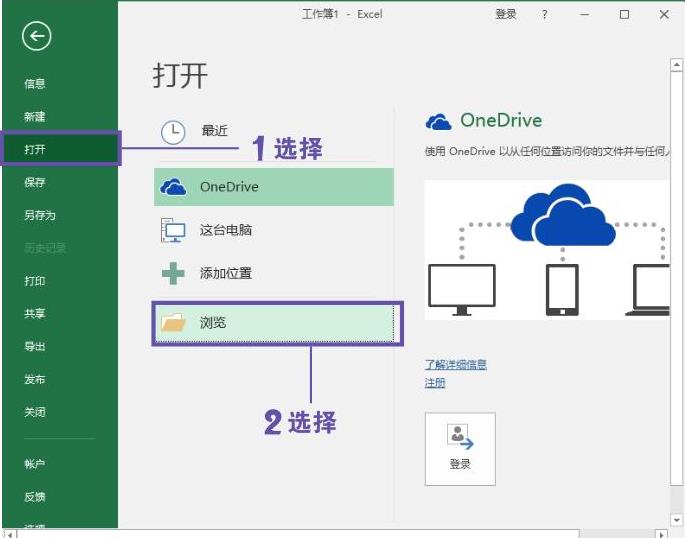The height and width of the screenshot is (538, 685).
Task: Open the 信息 (Info) menu item
Action: pos(35,83)
